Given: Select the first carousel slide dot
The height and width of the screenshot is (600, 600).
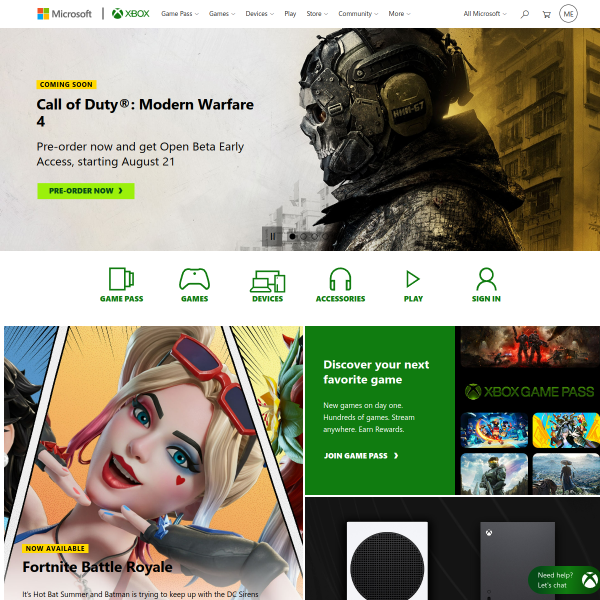Looking at the screenshot, I should click(292, 236).
